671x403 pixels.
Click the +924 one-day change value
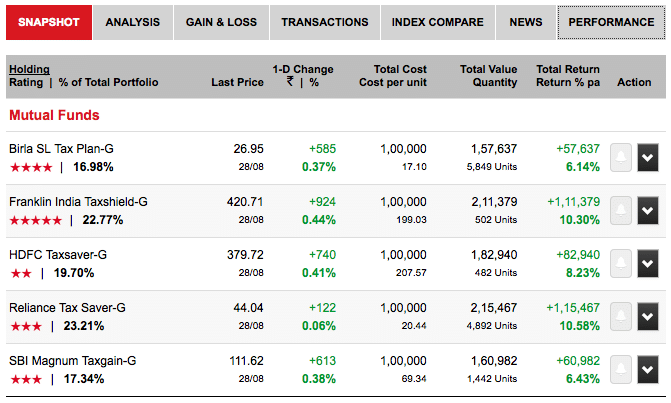[322, 202]
